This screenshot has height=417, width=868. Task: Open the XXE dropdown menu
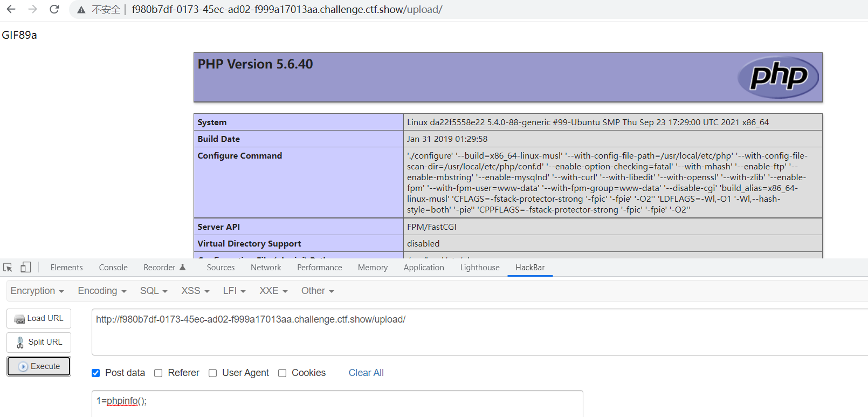tap(273, 291)
